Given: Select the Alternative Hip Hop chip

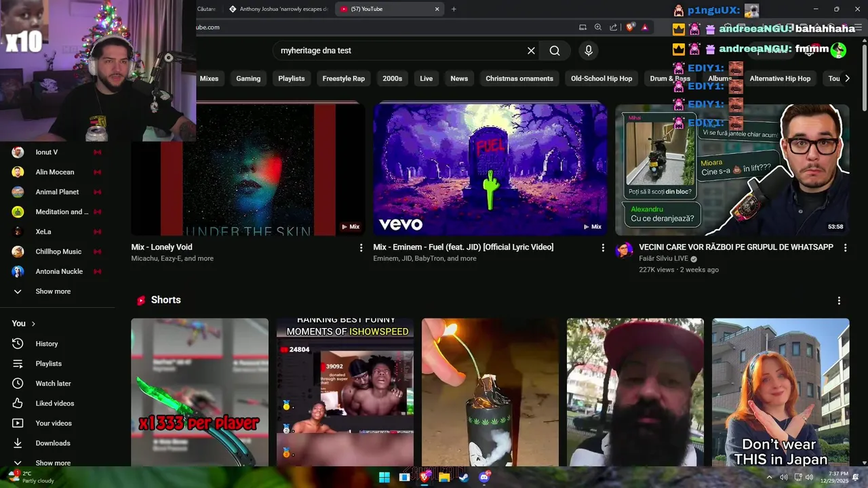Looking at the screenshot, I should [780, 79].
